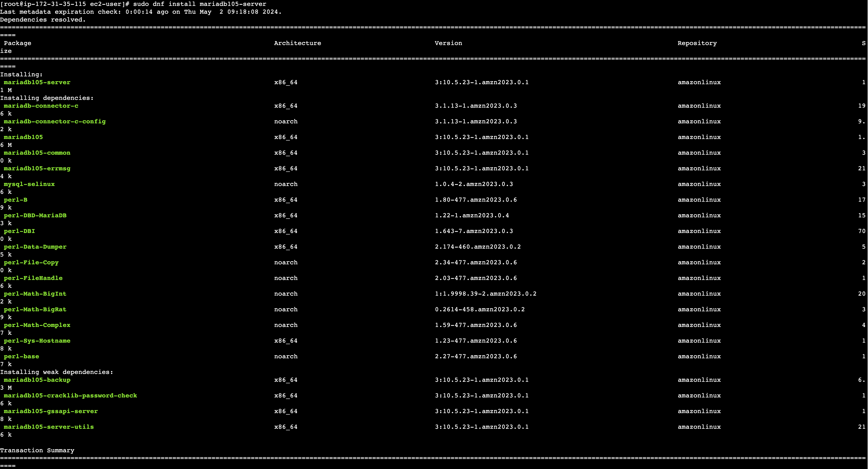Viewport: 868px width, 469px height.
Task: Click version 1.643-7.amzn2023.0.3 of perl-DBI
Action: (474, 231)
